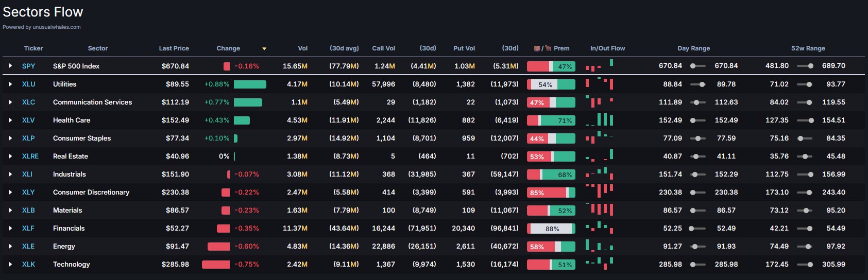Expand the SPY row
This screenshot has height=280, width=868.
(x=10, y=66)
